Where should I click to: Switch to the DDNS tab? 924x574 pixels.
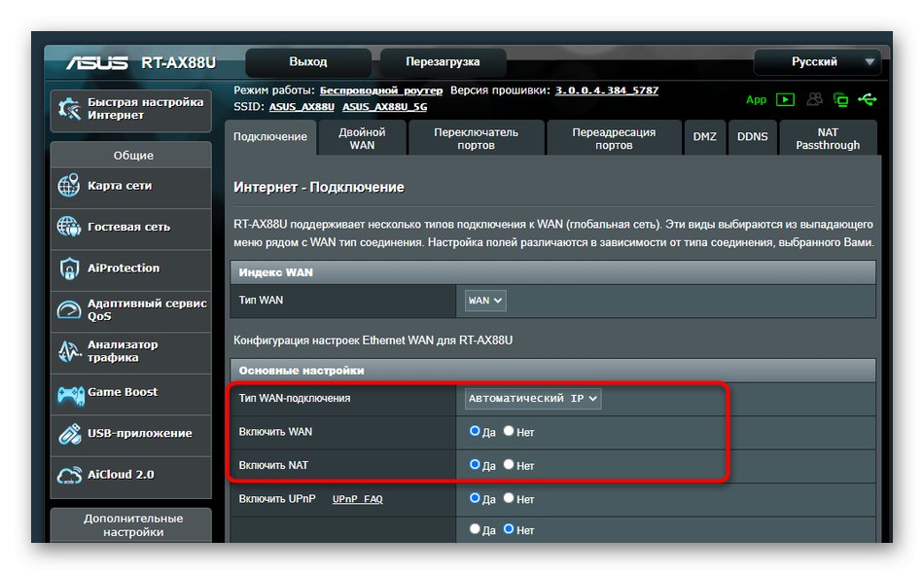point(753,137)
